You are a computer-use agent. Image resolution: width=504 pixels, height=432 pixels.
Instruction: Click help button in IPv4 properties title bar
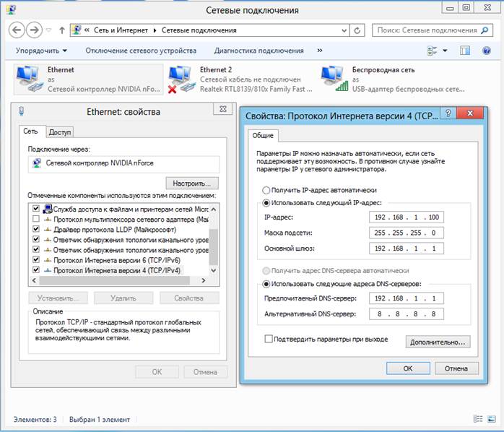coord(448,113)
